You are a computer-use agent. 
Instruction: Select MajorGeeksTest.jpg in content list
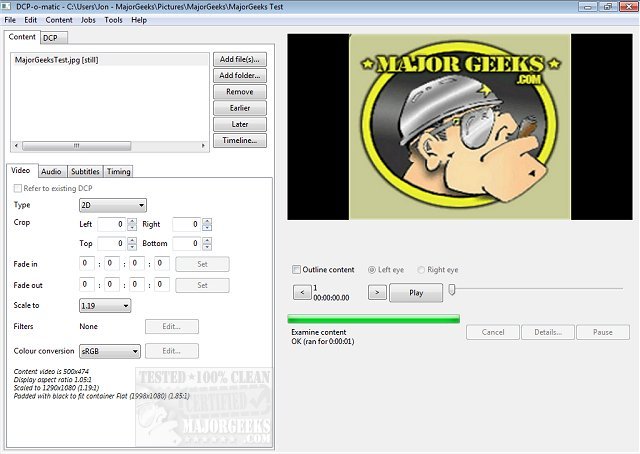tap(56, 60)
